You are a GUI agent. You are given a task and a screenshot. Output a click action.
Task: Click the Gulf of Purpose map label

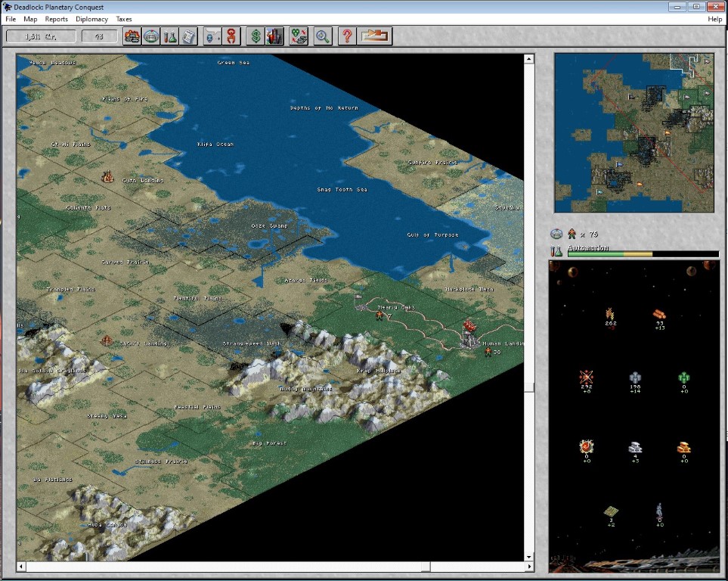pos(432,235)
